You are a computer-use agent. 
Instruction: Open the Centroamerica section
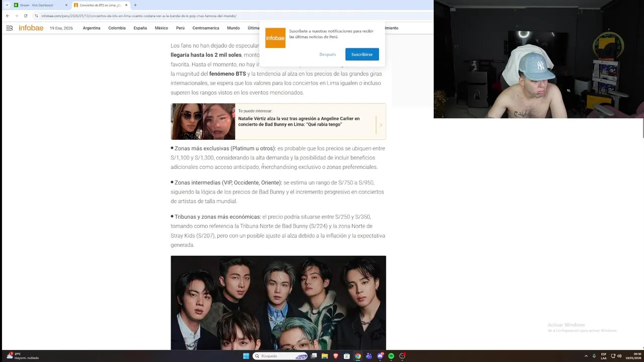pyautogui.click(x=206, y=28)
